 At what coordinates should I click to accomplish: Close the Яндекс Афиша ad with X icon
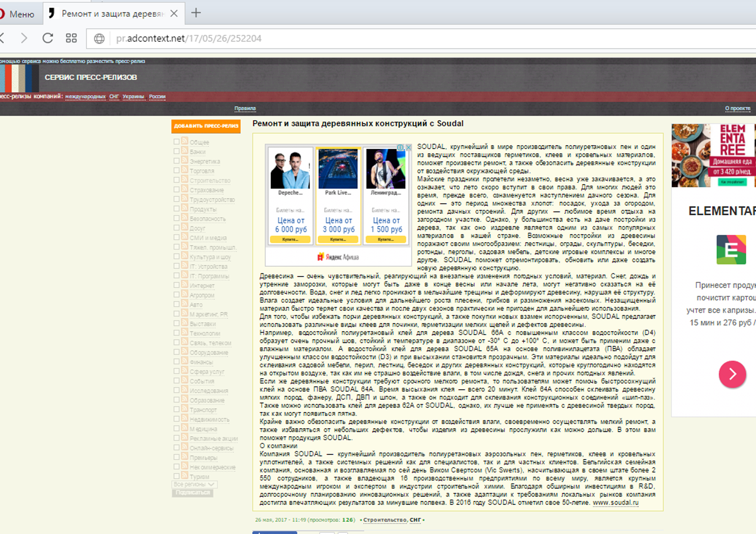point(408,147)
